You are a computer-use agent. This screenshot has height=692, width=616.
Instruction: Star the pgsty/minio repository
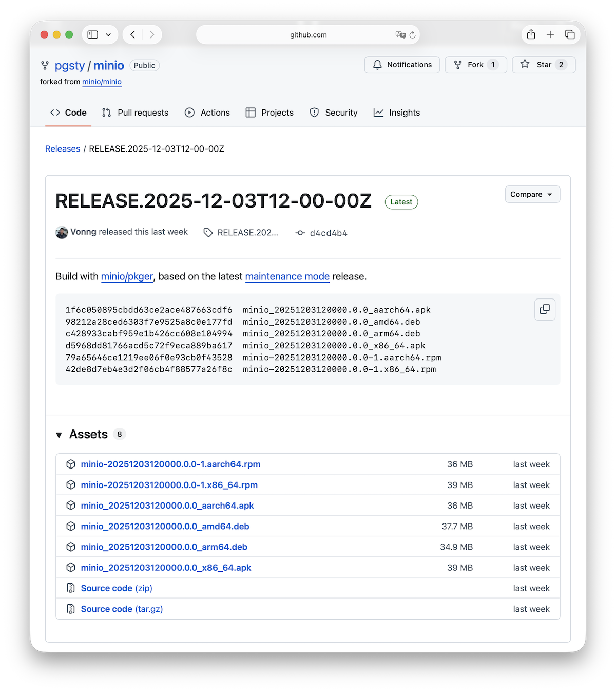(x=543, y=65)
